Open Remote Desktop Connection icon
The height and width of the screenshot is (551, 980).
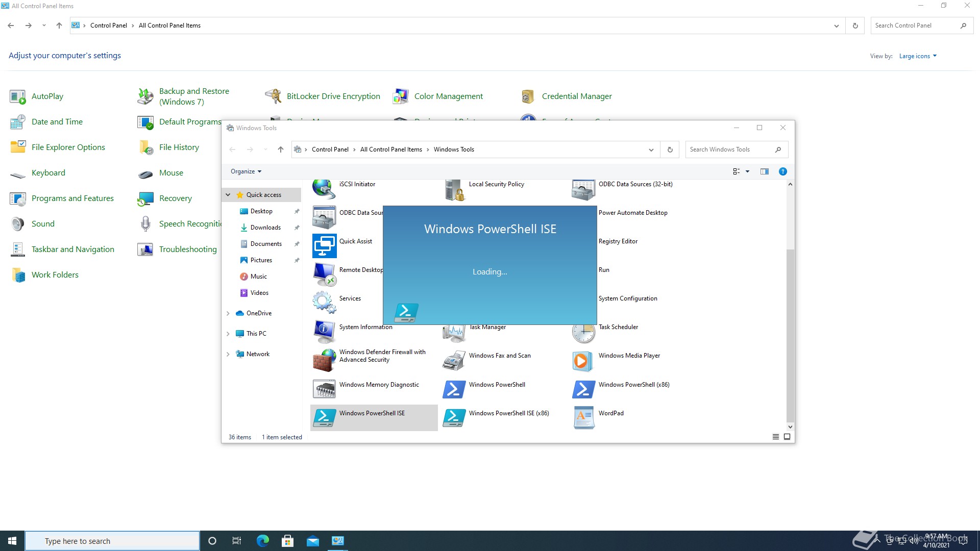(324, 274)
